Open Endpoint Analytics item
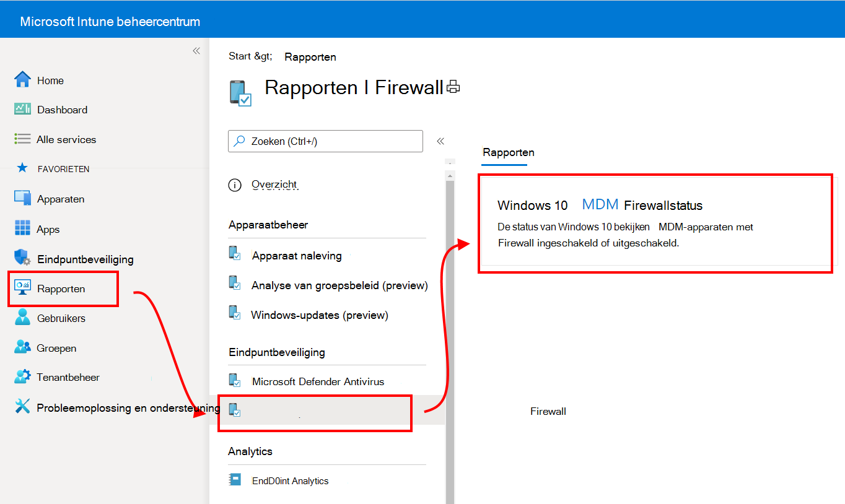Screen dimensions: 845x504 click(x=290, y=481)
